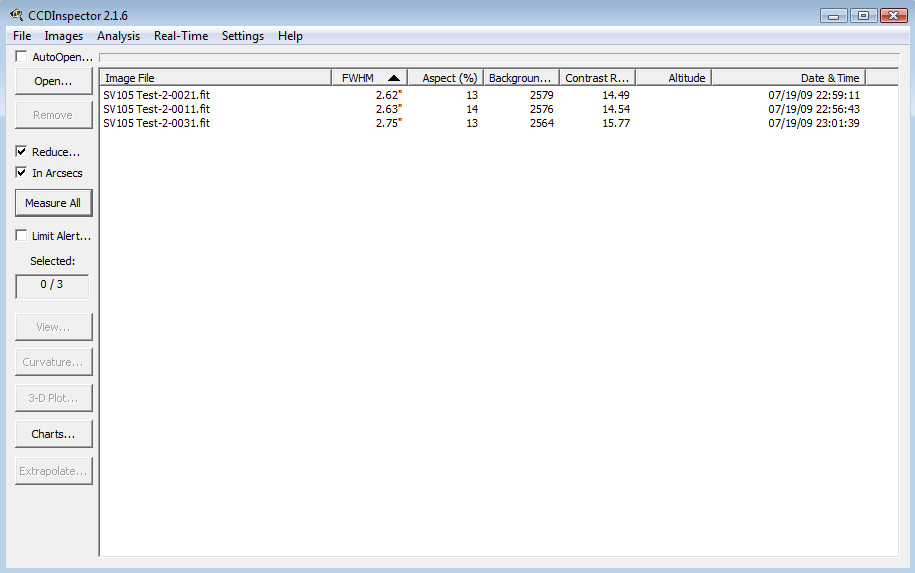Open the Real-Time menu
The width and height of the screenshot is (915, 573).
click(181, 36)
